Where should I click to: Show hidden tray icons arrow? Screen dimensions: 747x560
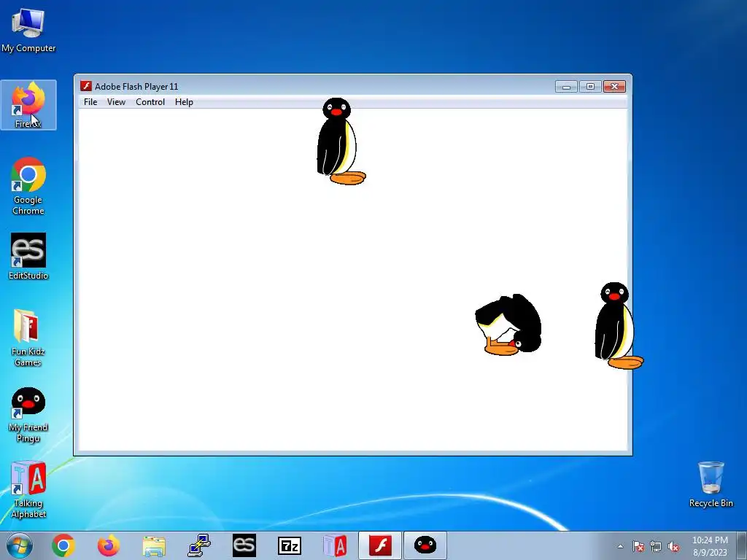pyautogui.click(x=620, y=546)
